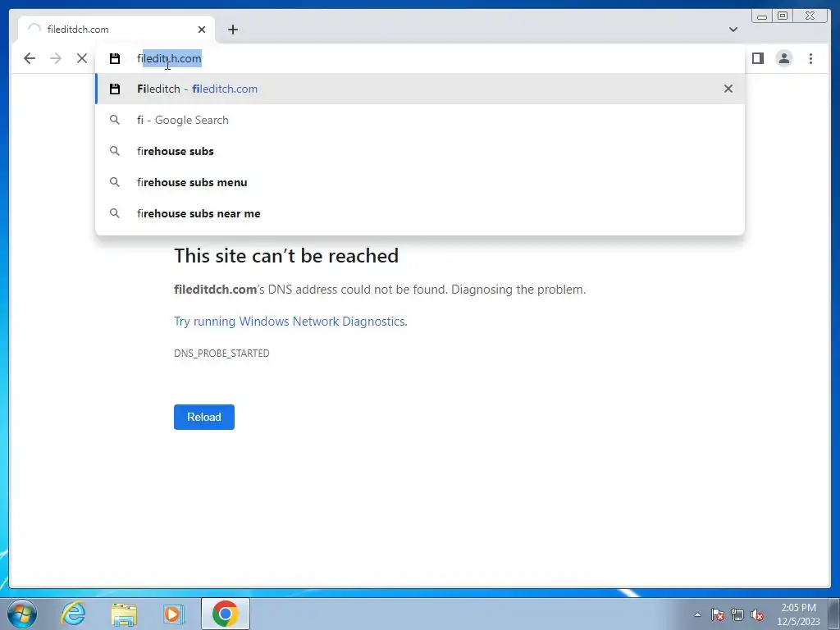
Task: Click the network status tray icon
Action: point(737,614)
